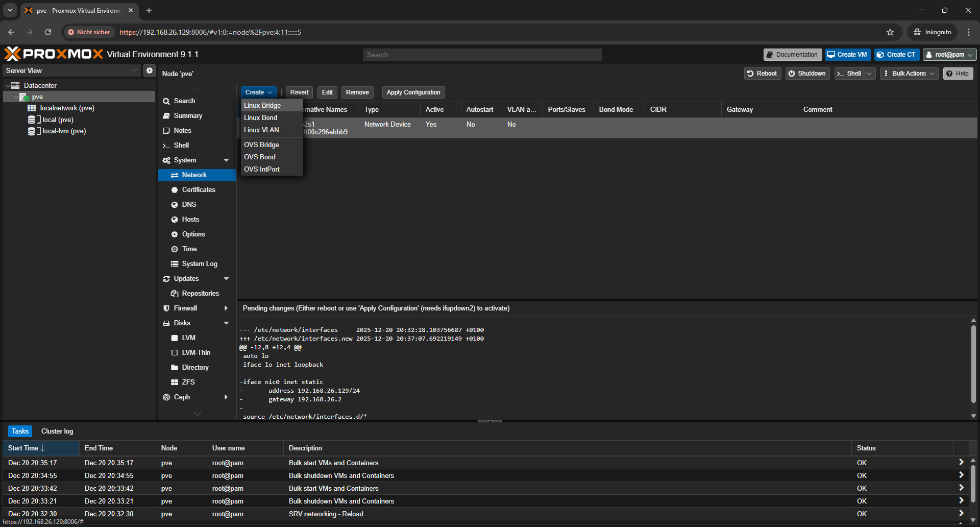Click the global Search input field
The image size is (980, 527).
(482, 55)
